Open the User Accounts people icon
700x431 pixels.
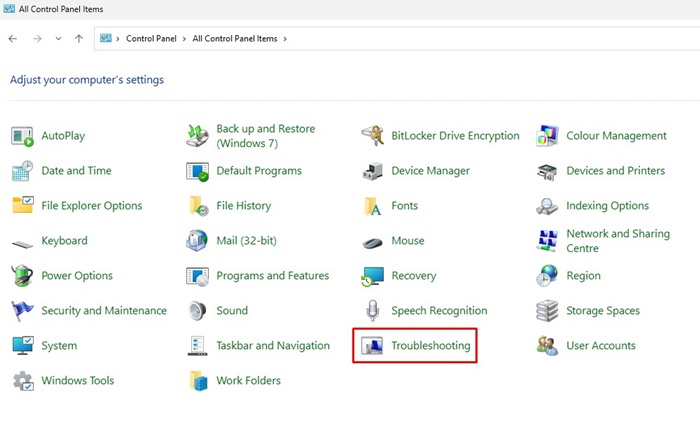547,346
